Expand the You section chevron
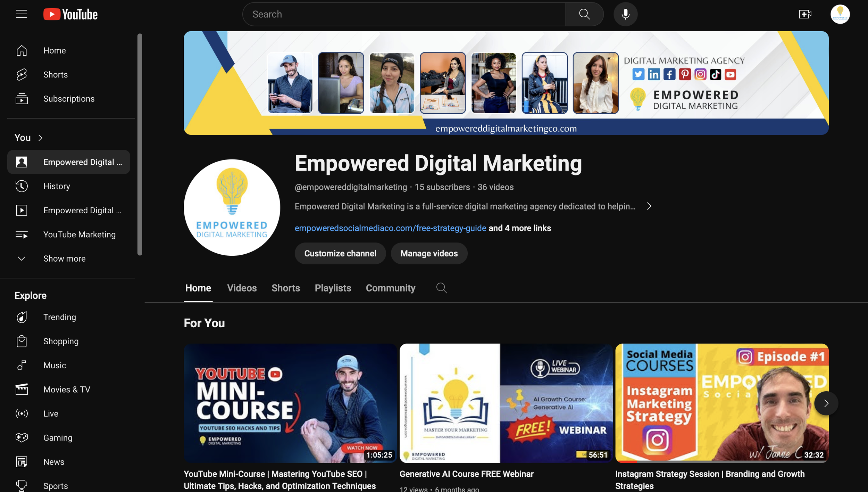 tap(40, 138)
